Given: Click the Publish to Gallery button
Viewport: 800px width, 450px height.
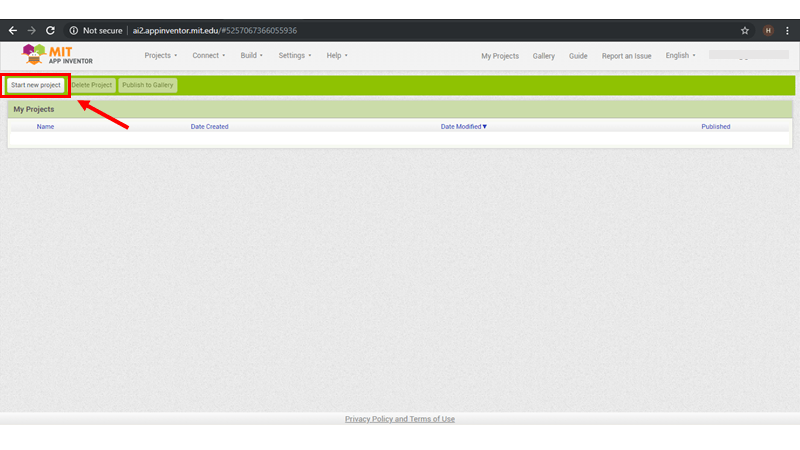Looking at the screenshot, I should (148, 85).
